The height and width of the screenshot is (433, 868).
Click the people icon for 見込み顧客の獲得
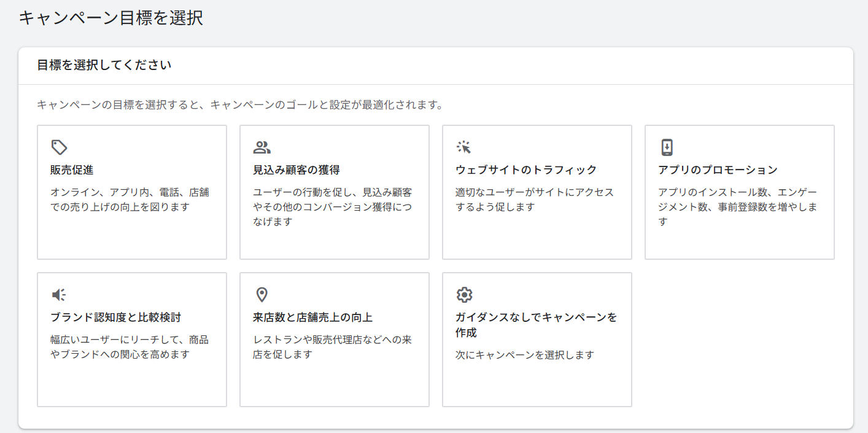(262, 147)
